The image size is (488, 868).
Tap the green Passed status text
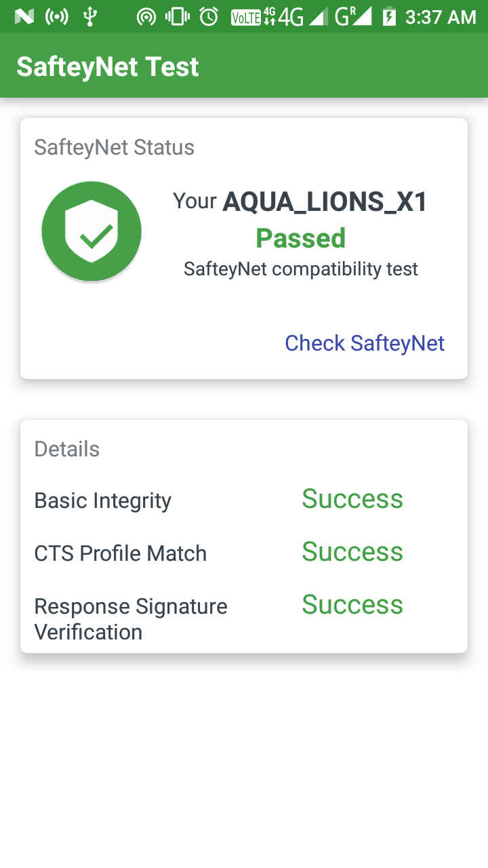point(301,238)
